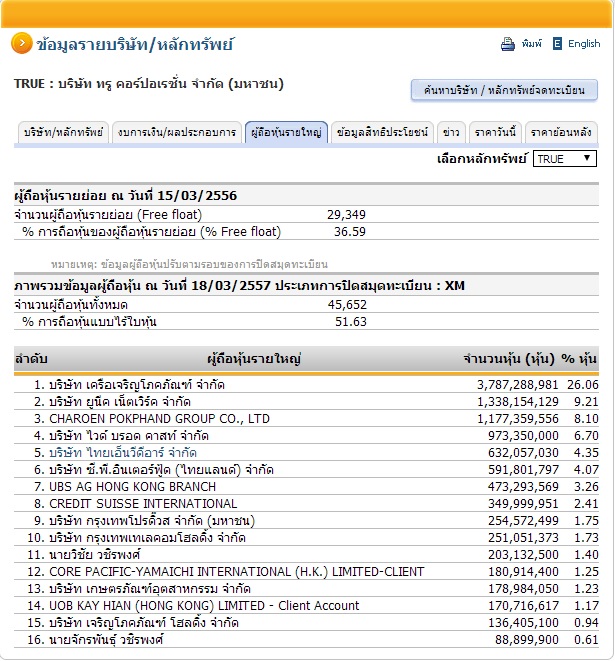Click share count 88,899,900

coord(527,640)
